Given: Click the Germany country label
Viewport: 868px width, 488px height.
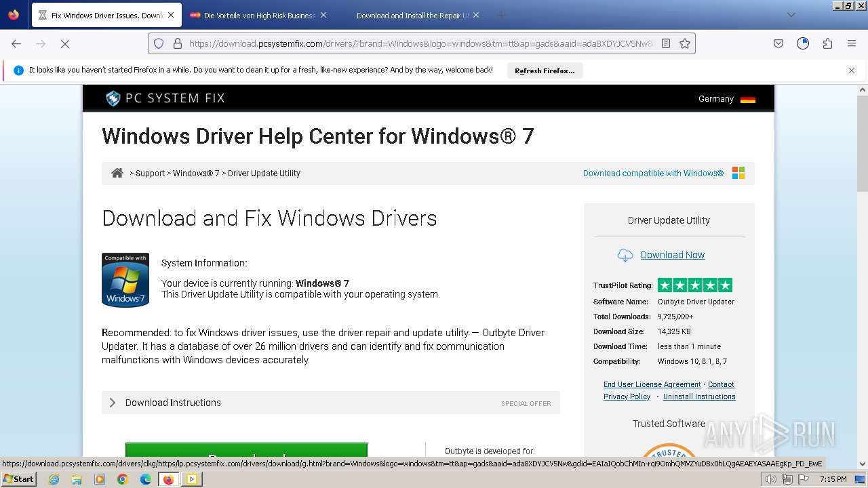Looking at the screenshot, I should pos(716,99).
